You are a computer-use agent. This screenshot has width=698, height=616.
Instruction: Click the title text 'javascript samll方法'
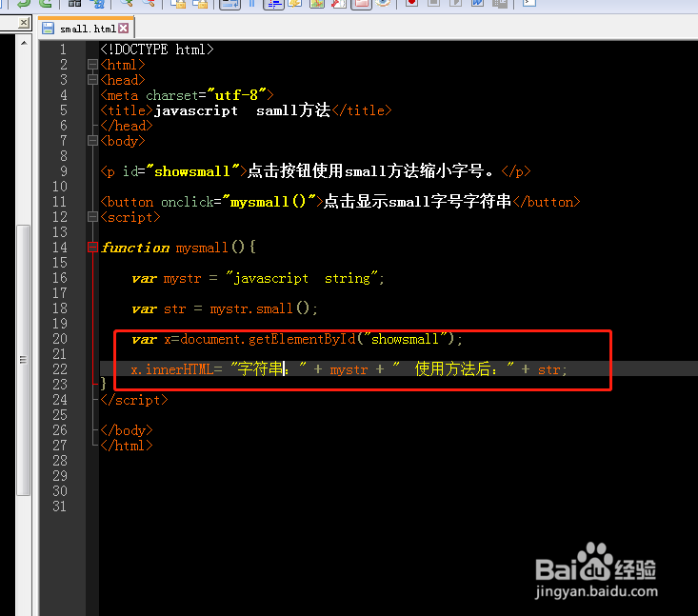click(x=242, y=109)
